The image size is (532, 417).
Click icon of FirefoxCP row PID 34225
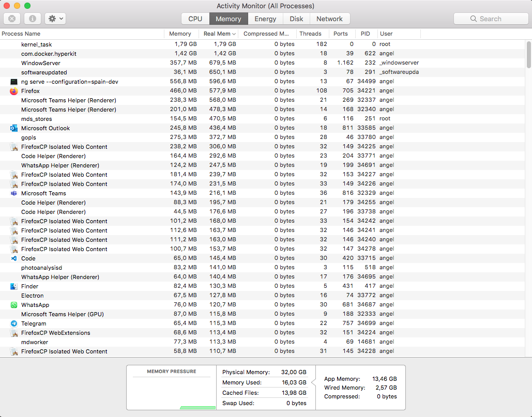point(14,147)
